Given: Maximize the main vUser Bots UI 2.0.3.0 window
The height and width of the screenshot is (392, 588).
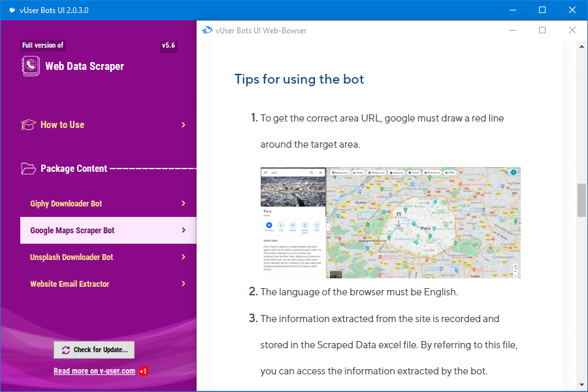Looking at the screenshot, I should (x=542, y=10).
